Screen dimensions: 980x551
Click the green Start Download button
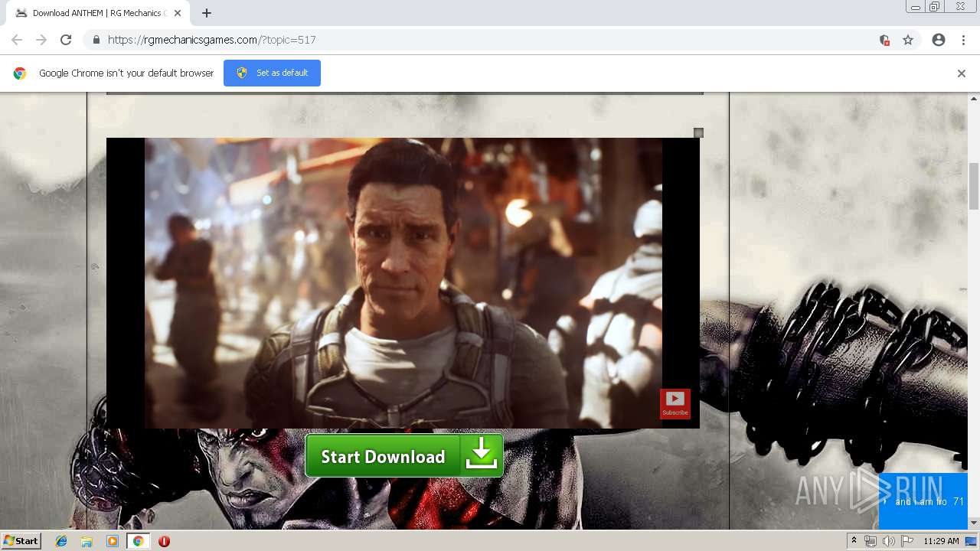pyautogui.click(x=404, y=456)
